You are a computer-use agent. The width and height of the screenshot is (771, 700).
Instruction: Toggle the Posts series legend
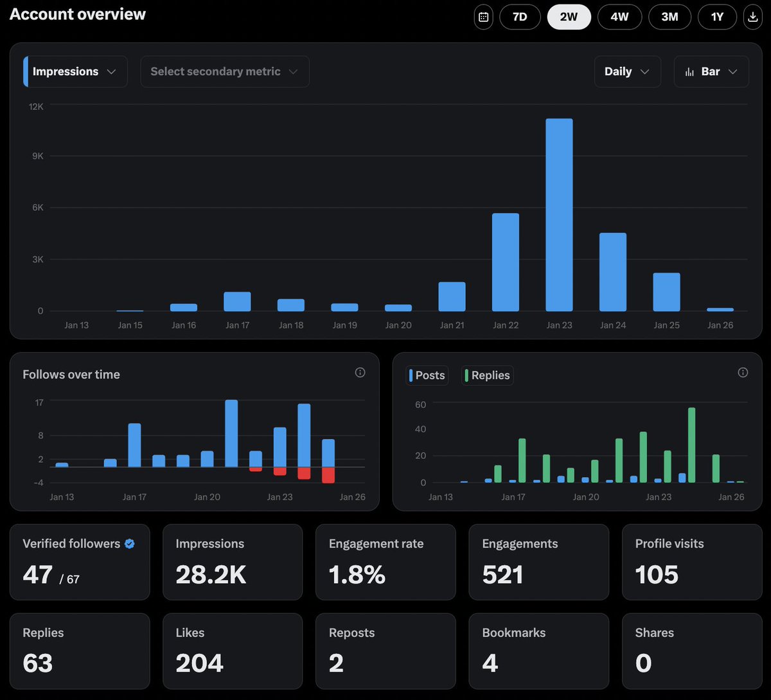point(427,375)
